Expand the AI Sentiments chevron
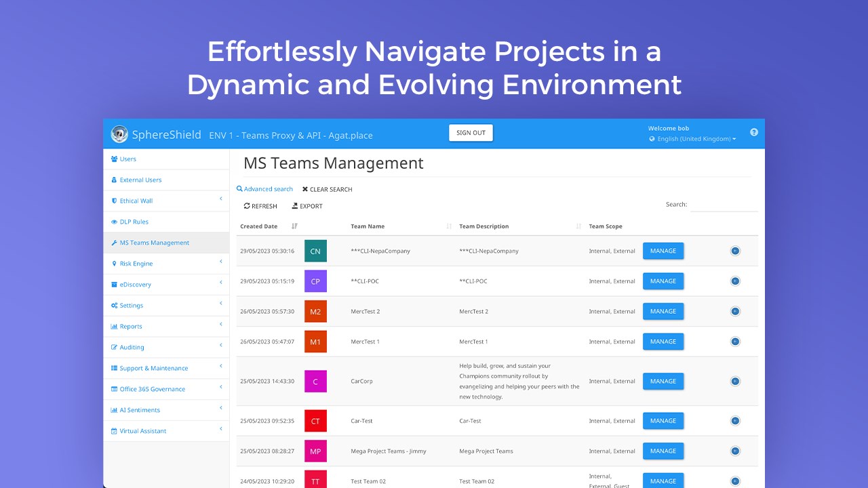Screen dimensions: 868x488 [x=221, y=408]
